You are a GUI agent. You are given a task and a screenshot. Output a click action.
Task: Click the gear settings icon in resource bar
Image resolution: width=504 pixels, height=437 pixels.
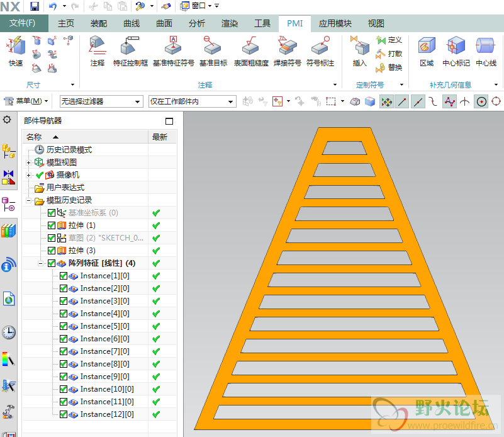[7, 120]
